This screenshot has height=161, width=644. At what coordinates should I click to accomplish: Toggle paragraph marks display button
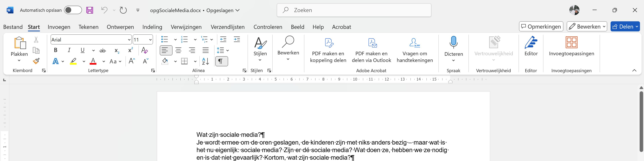pos(221,61)
